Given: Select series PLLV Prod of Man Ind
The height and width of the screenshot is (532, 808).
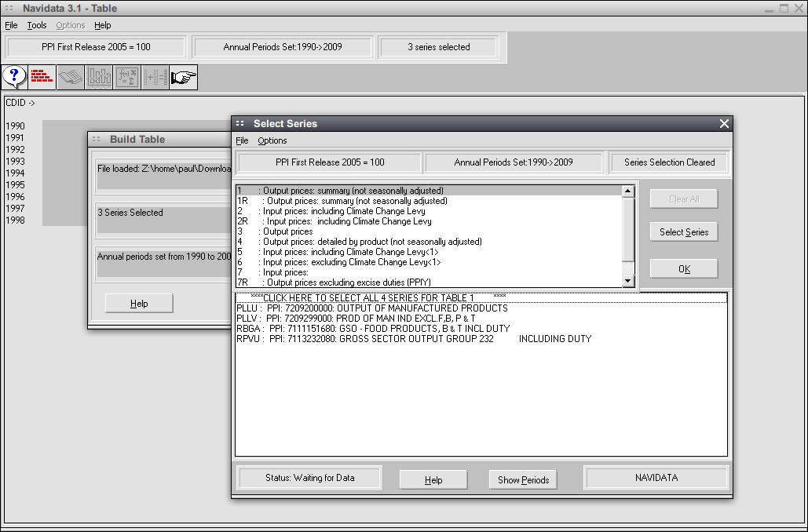Looking at the screenshot, I should pos(481,319).
